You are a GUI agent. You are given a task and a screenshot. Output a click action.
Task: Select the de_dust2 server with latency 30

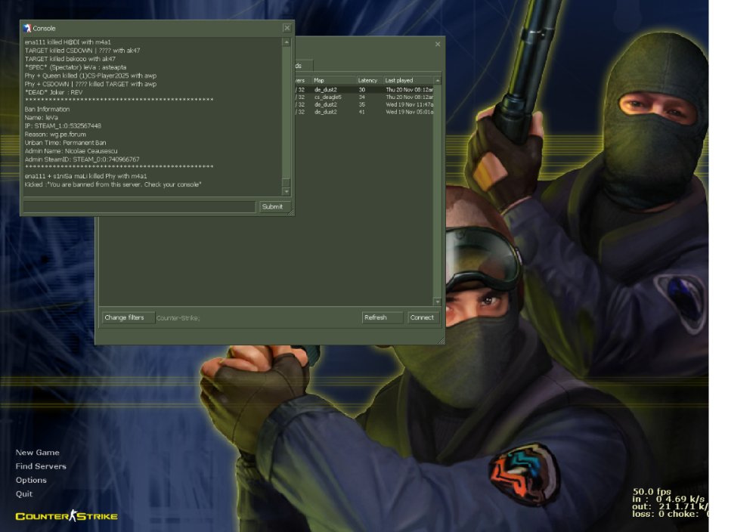point(364,90)
